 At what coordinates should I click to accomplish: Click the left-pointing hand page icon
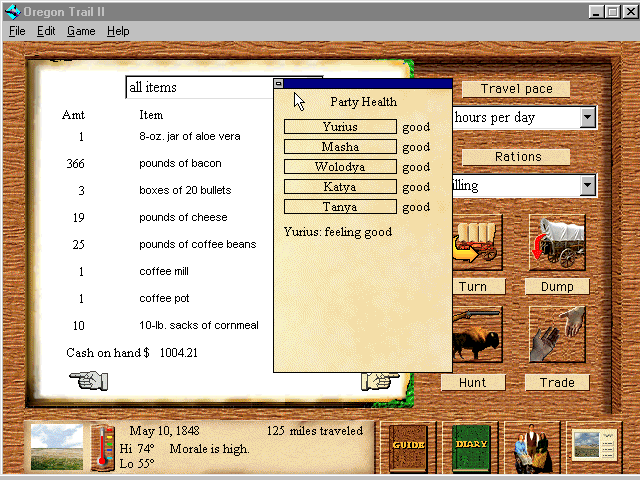(89, 380)
